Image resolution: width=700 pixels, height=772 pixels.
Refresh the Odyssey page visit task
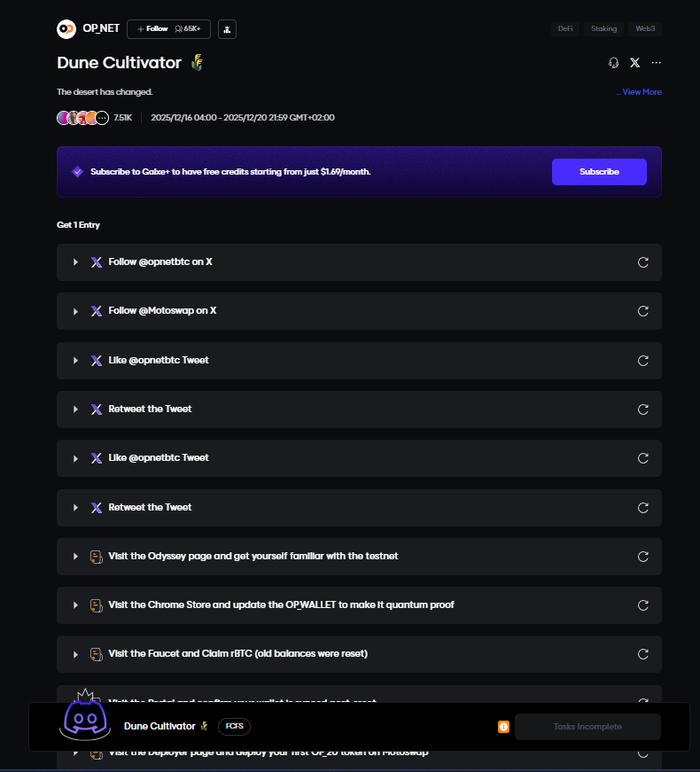[x=643, y=557]
